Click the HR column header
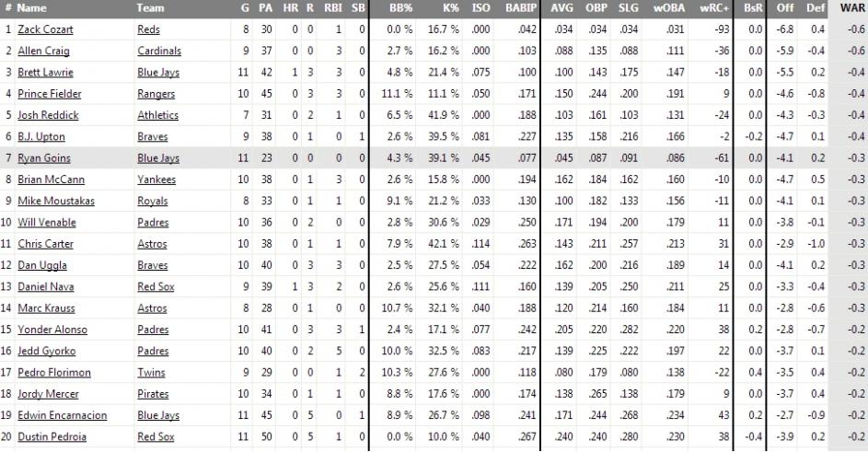This screenshot has height=452, width=868. coord(291,8)
